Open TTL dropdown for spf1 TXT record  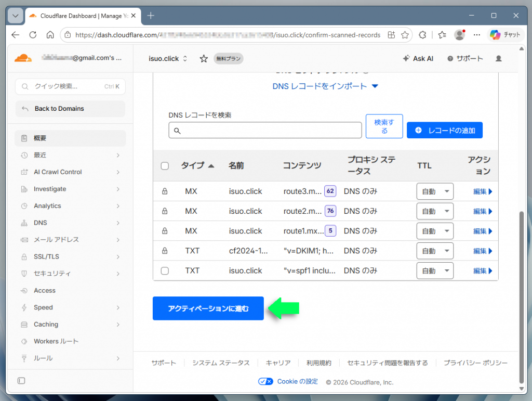(435, 270)
